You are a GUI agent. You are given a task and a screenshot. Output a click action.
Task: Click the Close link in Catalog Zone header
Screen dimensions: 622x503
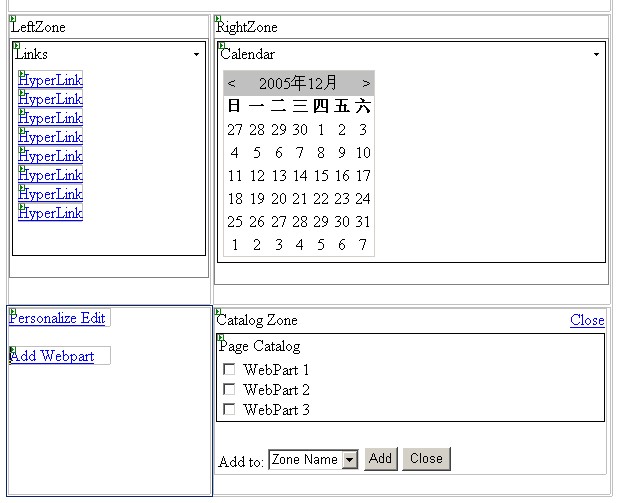coord(587,320)
